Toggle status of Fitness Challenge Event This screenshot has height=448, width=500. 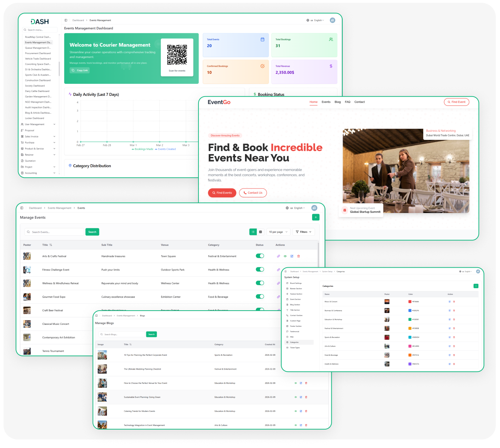coord(260,269)
